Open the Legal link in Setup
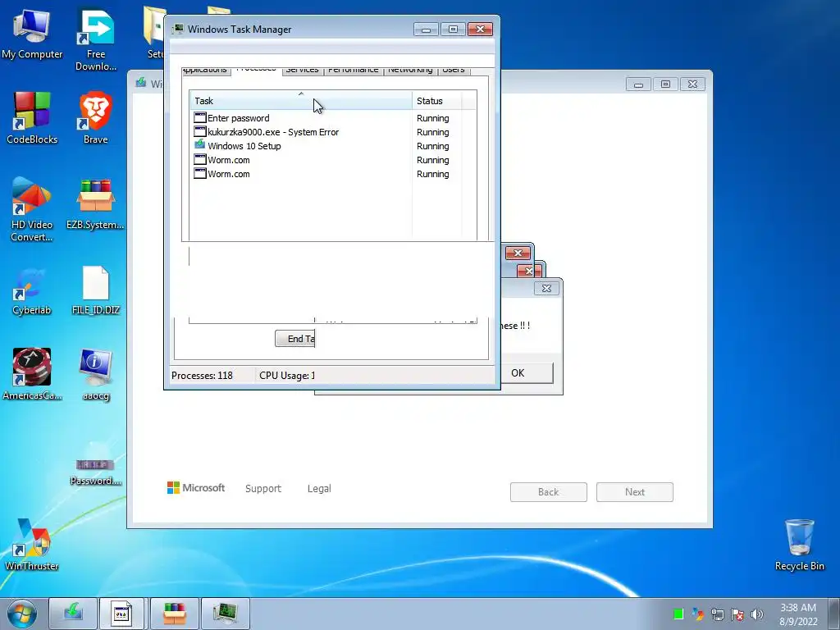 point(319,489)
